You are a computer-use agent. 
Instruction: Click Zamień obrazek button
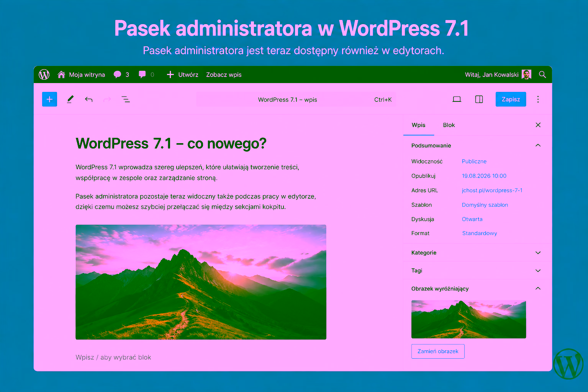click(x=438, y=351)
